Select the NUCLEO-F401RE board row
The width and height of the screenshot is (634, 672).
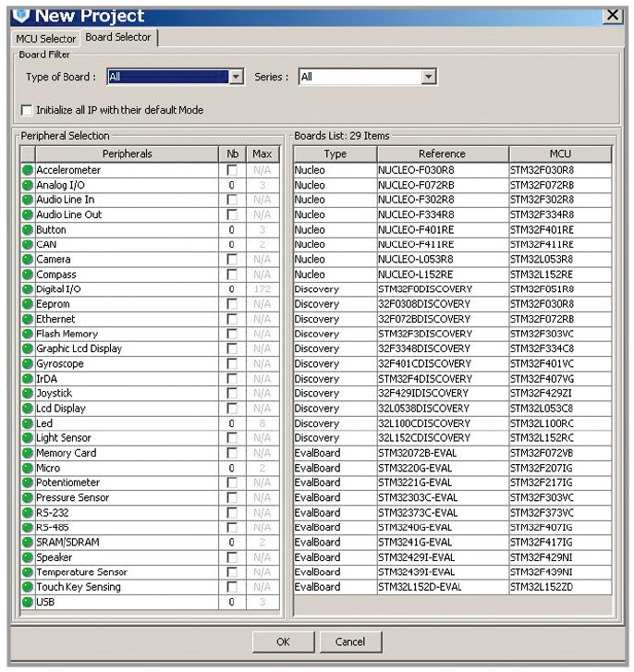452,230
